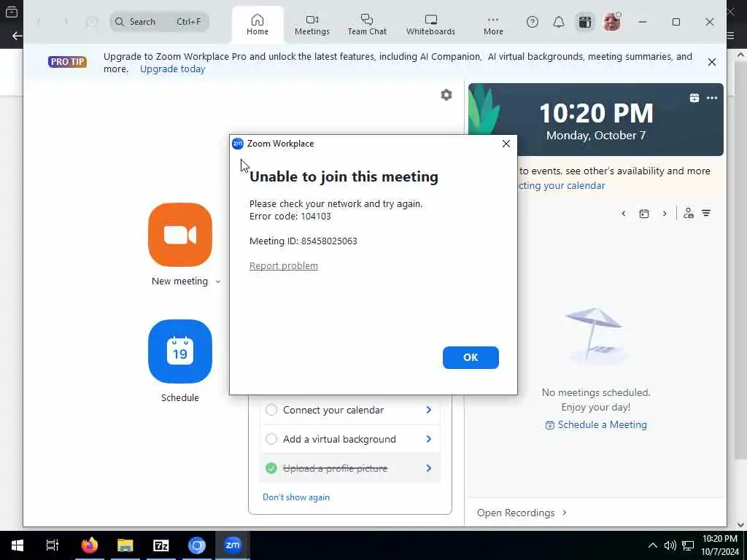Click the green Upload a profile picture checkmark
The image size is (747, 560).
tap(271, 468)
